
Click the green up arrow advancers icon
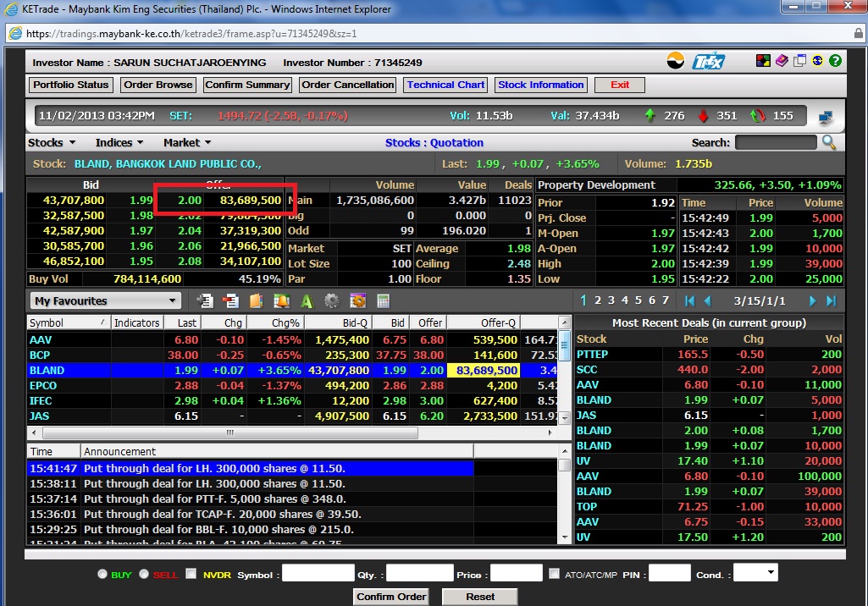pyautogui.click(x=650, y=116)
